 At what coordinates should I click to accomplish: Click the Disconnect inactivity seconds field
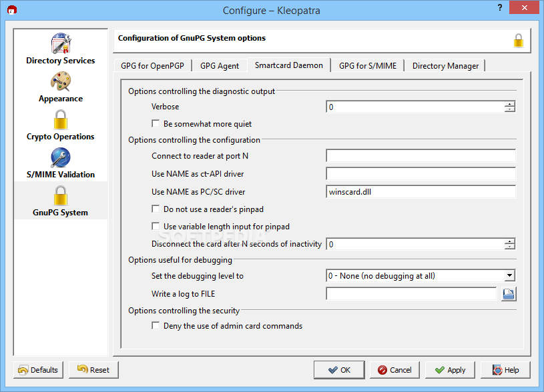(x=415, y=244)
